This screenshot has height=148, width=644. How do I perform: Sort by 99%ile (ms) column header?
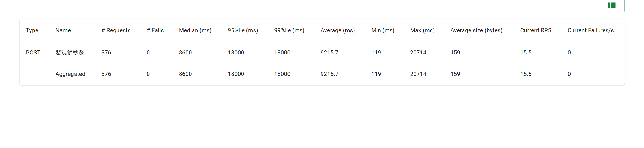(x=289, y=30)
